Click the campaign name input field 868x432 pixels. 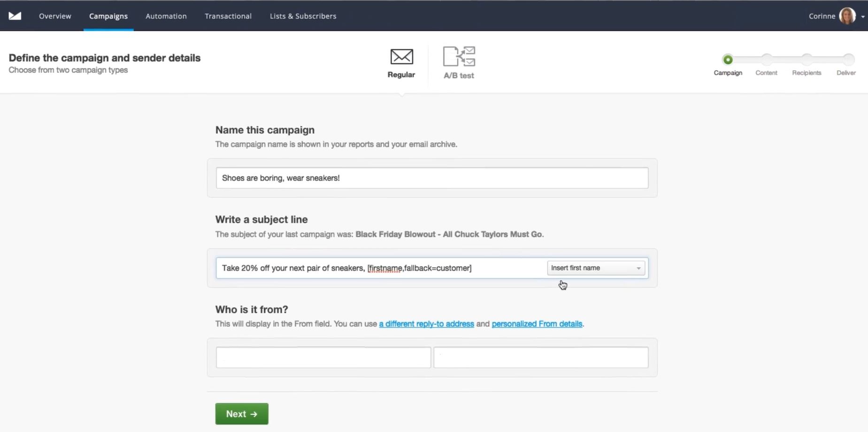tap(431, 178)
